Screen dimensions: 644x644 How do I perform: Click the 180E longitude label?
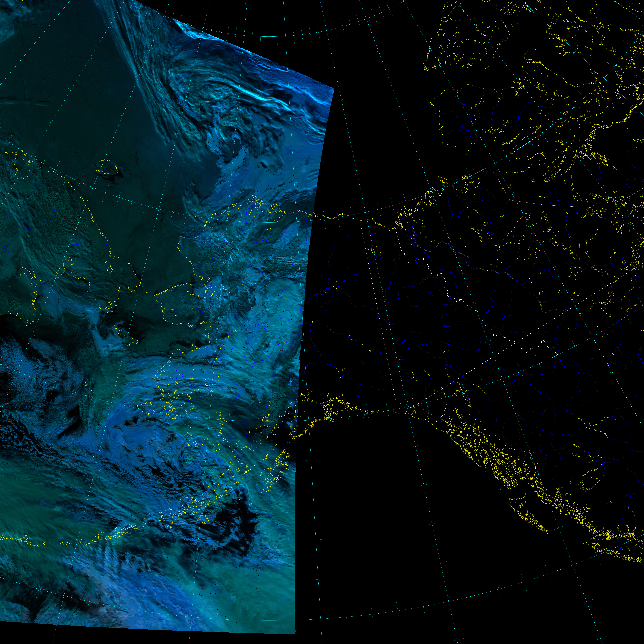pyautogui.click(x=170, y=1)
